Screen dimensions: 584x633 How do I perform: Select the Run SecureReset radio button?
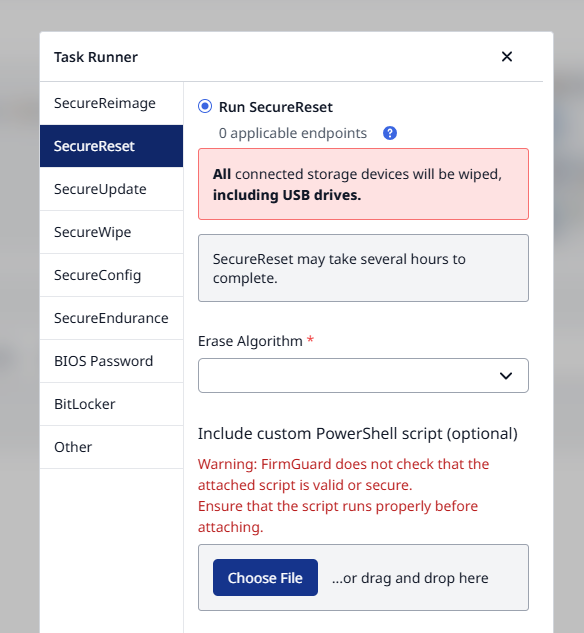[x=205, y=107]
